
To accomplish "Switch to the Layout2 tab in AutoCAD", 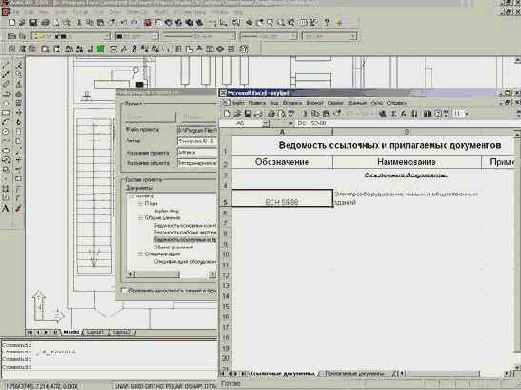I will [x=122, y=332].
